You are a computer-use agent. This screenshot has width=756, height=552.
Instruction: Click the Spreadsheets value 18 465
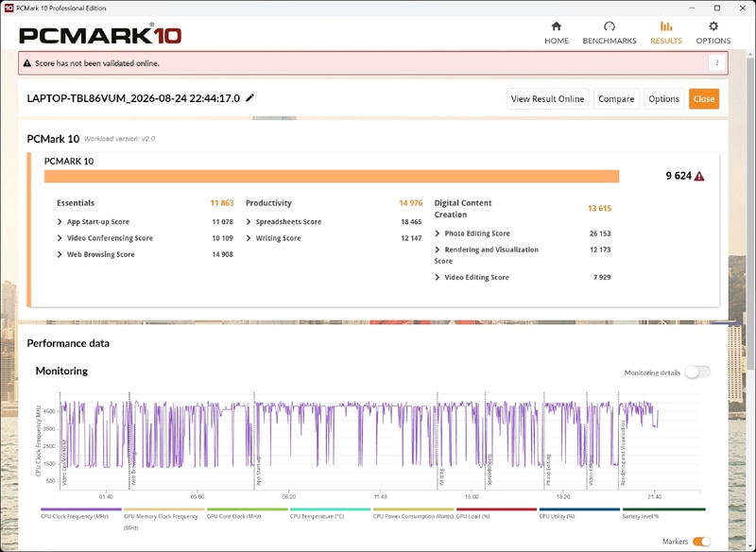(x=411, y=222)
